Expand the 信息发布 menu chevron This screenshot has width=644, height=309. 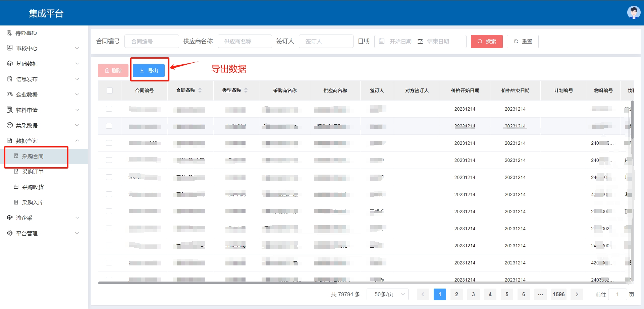(77, 79)
